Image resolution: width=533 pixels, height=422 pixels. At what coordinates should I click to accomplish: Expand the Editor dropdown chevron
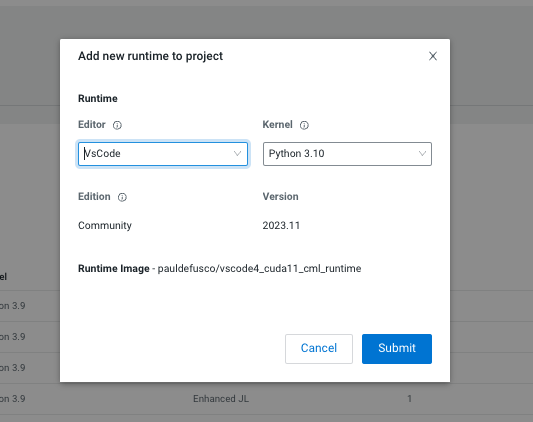(x=237, y=154)
